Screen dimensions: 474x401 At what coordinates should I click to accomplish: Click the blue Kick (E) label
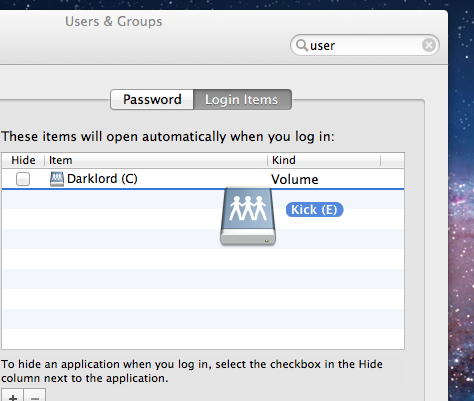(x=314, y=210)
